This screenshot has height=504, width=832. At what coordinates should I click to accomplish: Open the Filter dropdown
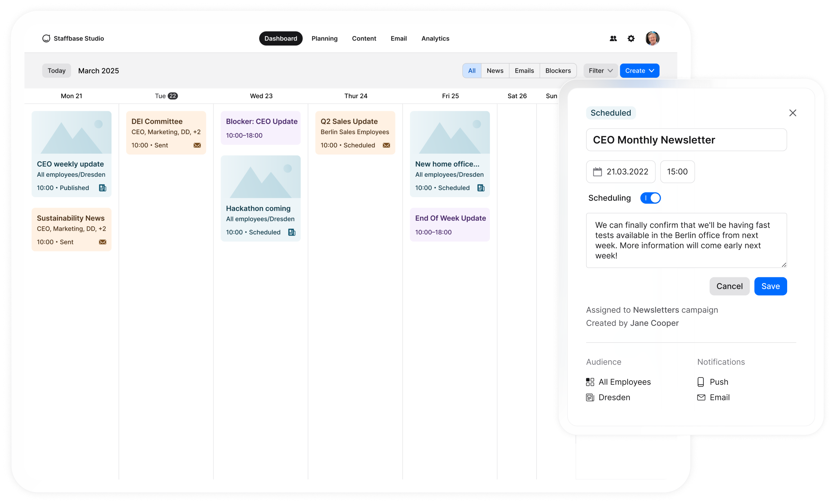coord(600,70)
